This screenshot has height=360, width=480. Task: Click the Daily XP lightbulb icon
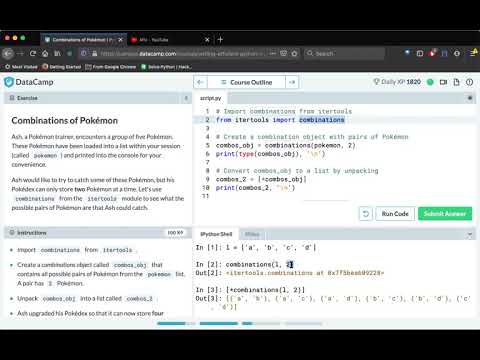pos(376,82)
